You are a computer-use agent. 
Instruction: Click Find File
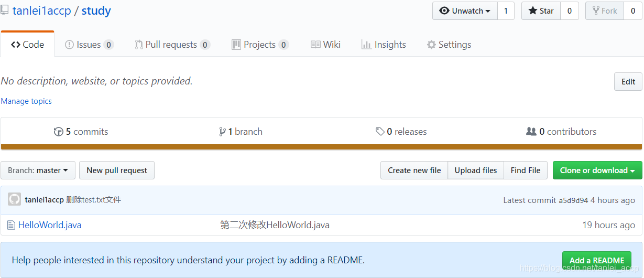pyautogui.click(x=526, y=170)
